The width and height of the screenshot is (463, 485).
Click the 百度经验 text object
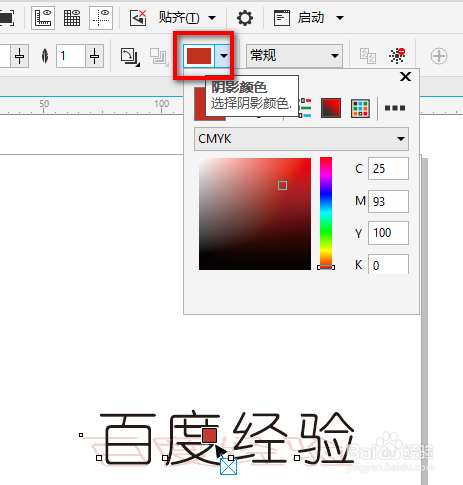pos(227,438)
